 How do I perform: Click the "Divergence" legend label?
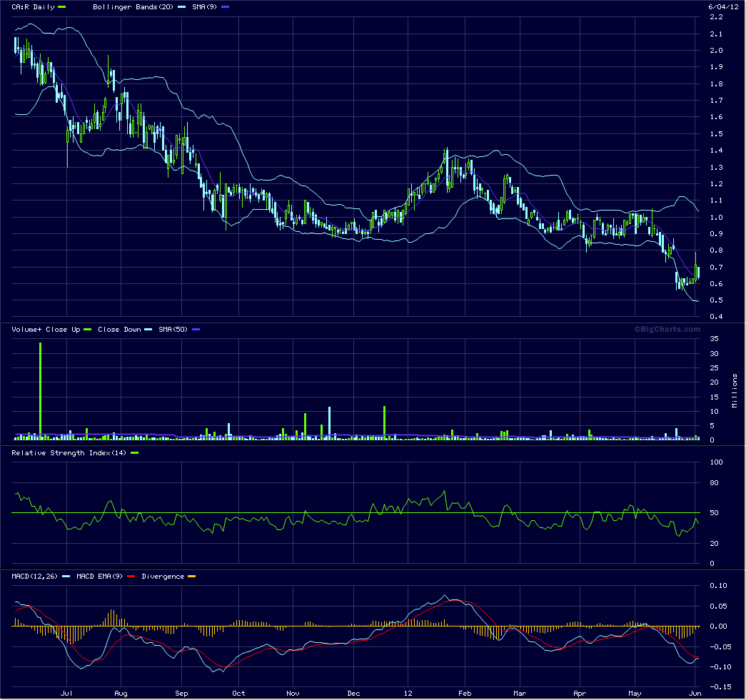(x=163, y=577)
